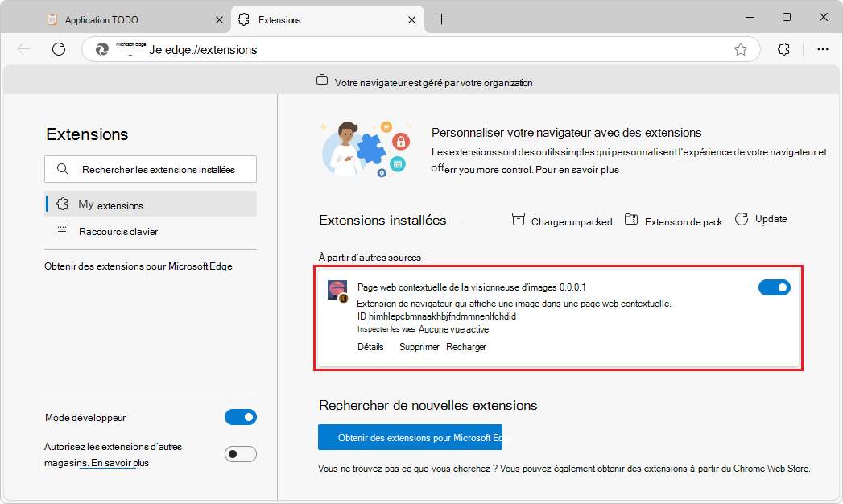The image size is (843, 504).
Task: Add page to favorites with the star
Action: pos(740,49)
